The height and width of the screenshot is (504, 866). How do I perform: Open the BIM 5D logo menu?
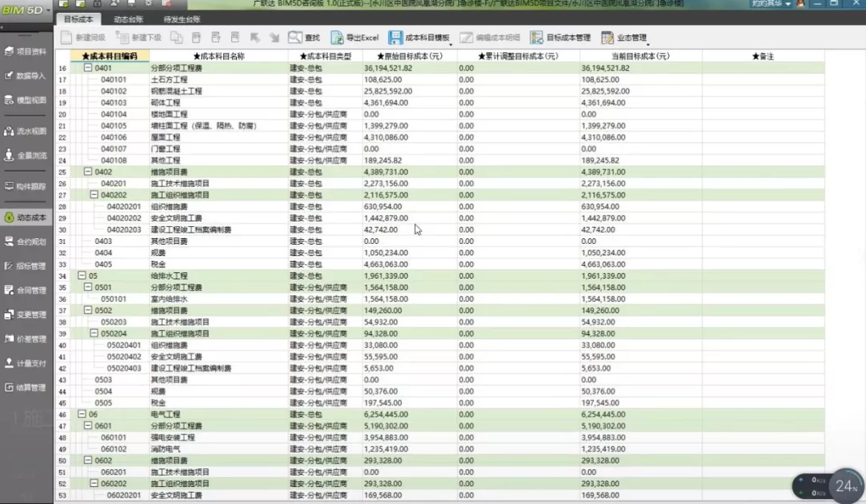(x=26, y=10)
